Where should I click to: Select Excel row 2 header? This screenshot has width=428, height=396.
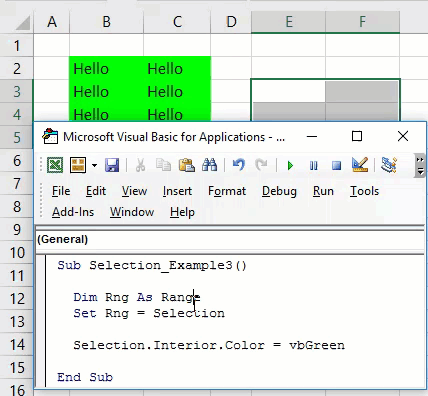point(17,68)
